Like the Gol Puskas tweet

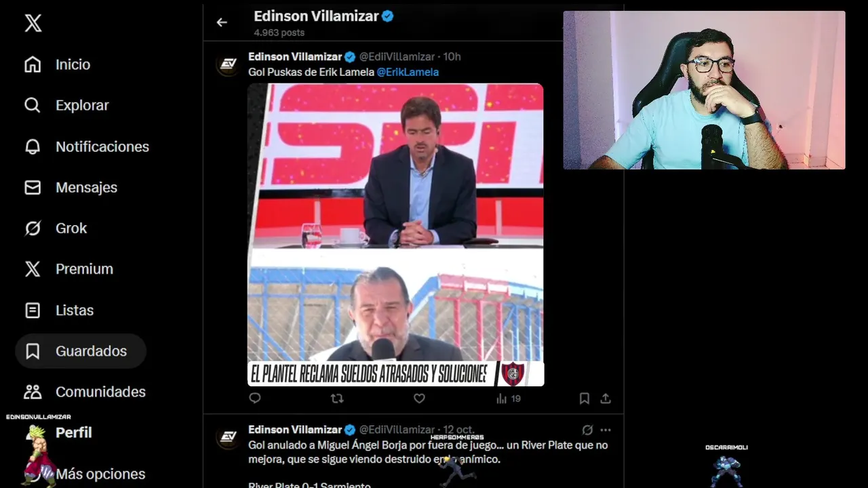tap(419, 399)
